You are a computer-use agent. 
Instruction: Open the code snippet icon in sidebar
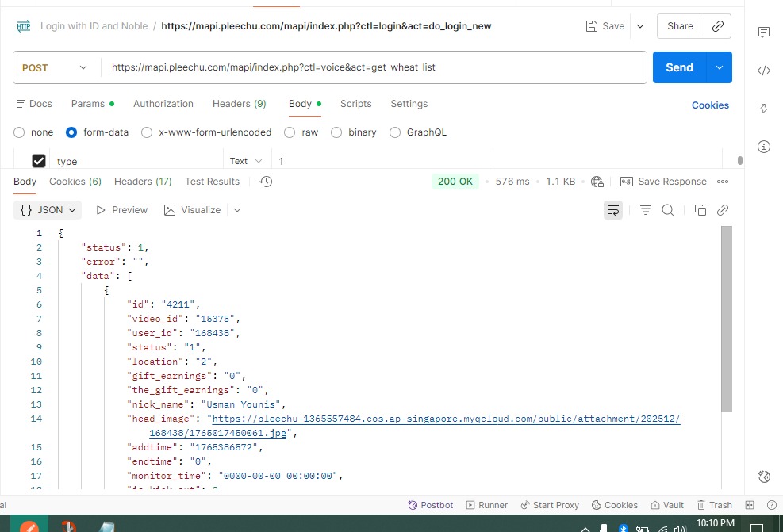pos(764,71)
